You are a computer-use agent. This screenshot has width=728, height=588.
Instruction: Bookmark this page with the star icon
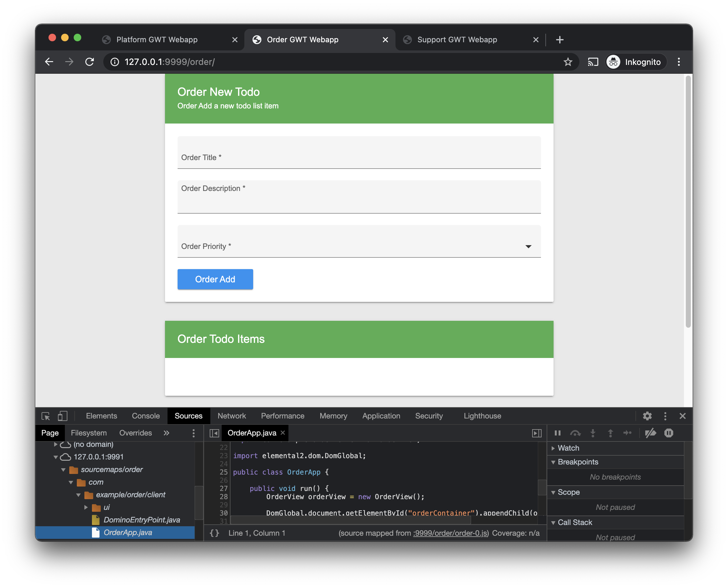click(x=568, y=62)
